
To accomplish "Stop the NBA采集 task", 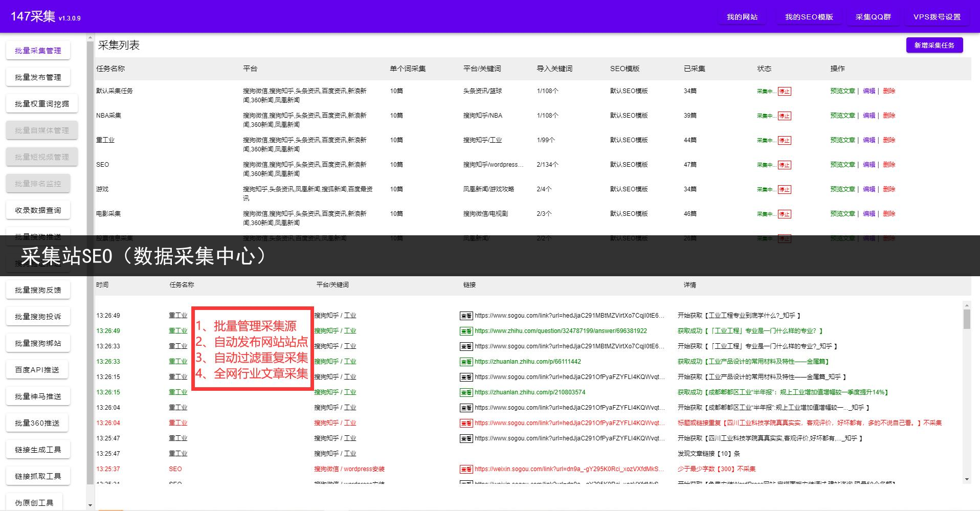I will coord(784,116).
